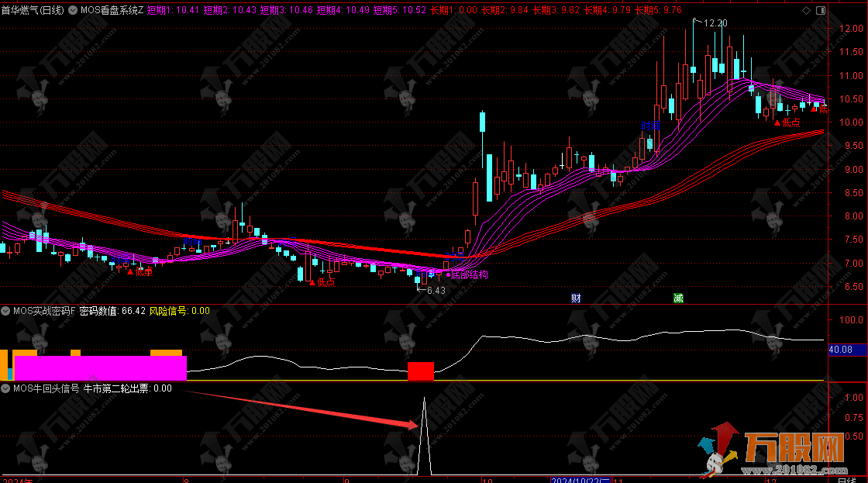
Task: Click the 短期4: 10.49 value
Action: point(343,10)
